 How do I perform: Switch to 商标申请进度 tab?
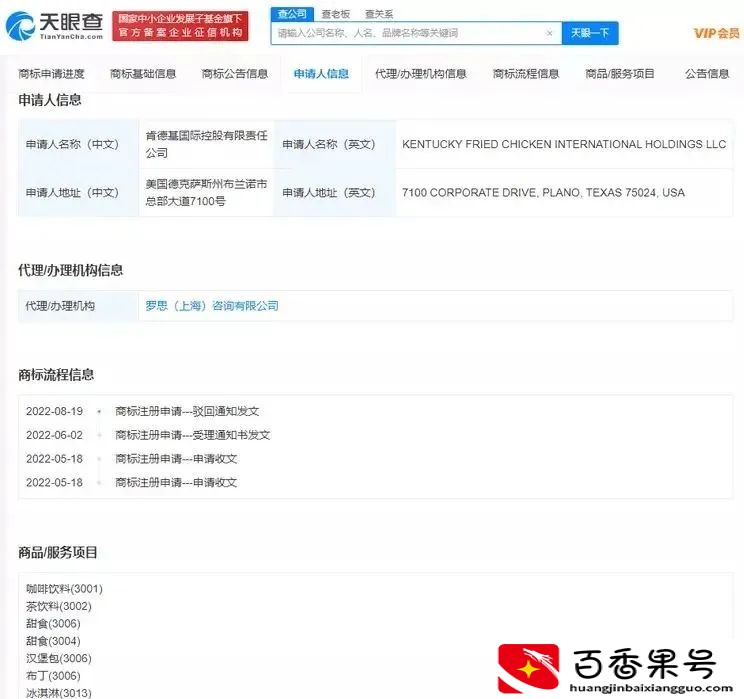[x=51, y=74]
